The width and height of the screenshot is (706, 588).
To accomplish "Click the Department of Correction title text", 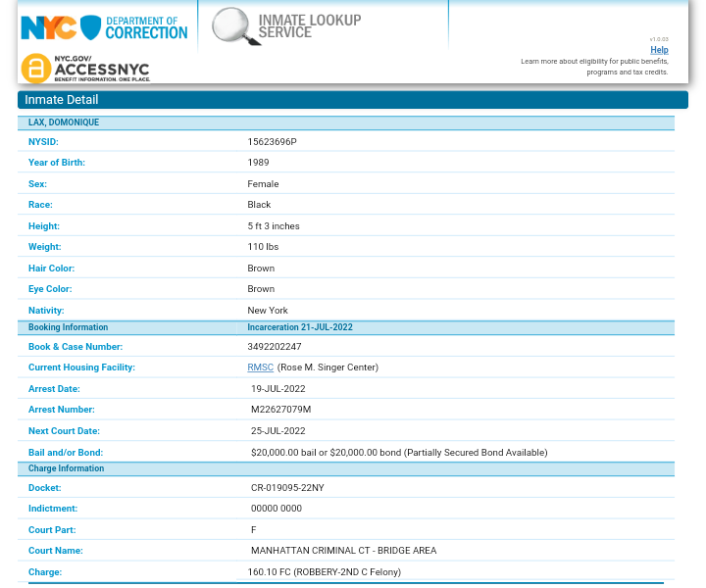I will click(x=146, y=27).
